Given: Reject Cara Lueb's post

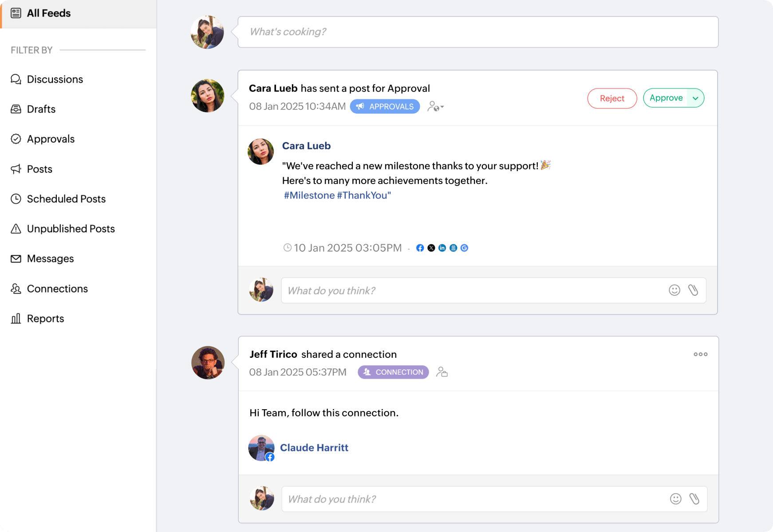Looking at the screenshot, I should coord(612,98).
